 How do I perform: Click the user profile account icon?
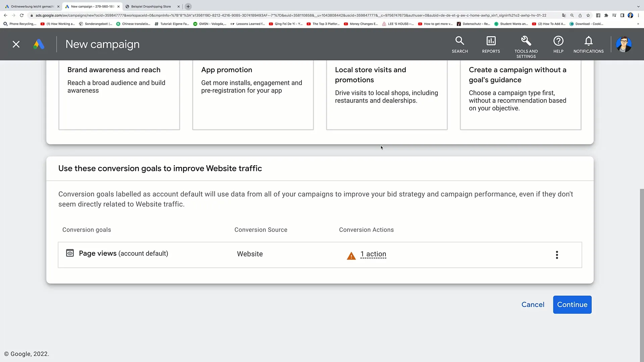tap(624, 44)
